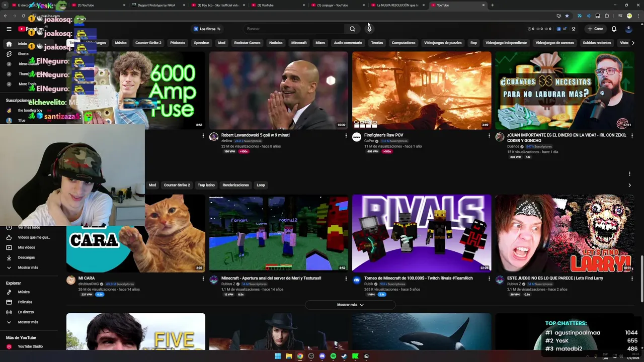Open the Rubik channel link
Viewport: 644px width, 362px height.
pos(369,284)
